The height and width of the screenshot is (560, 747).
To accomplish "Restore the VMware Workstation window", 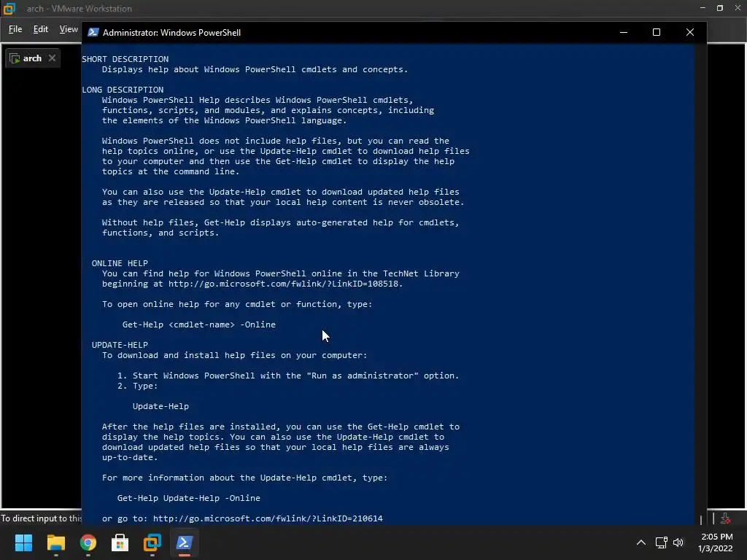I will click(720, 8).
